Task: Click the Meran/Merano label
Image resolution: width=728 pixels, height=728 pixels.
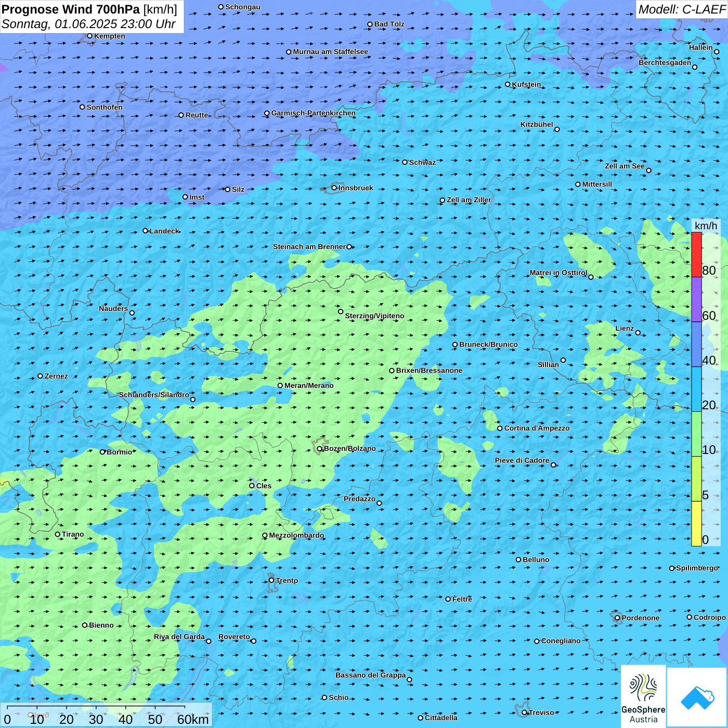Action: [x=309, y=385]
